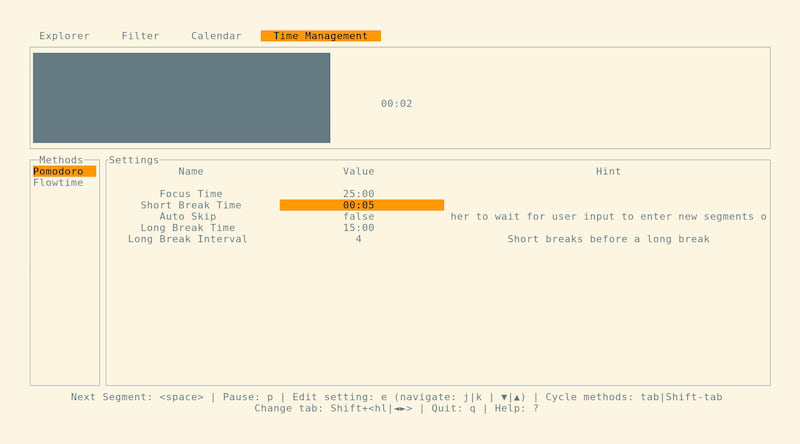
Task: Click the highlighted 00:05 short break value
Action: point(360,205)
